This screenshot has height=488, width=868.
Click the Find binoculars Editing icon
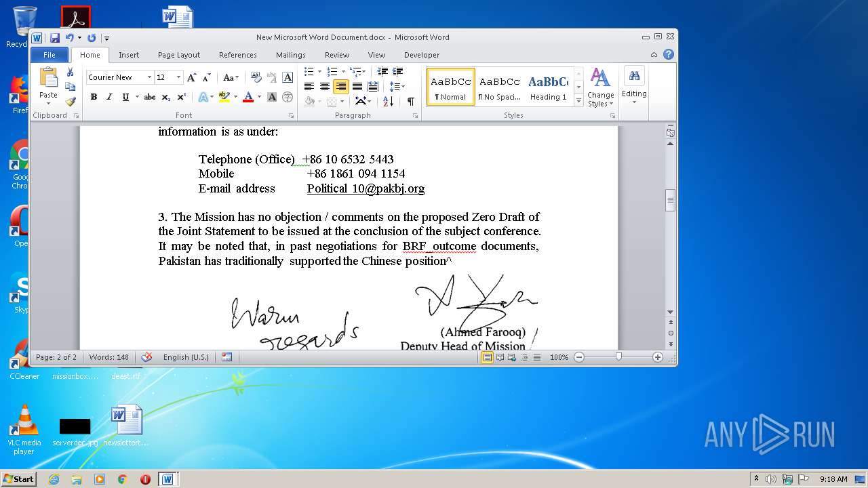click(x=634, y=77)
